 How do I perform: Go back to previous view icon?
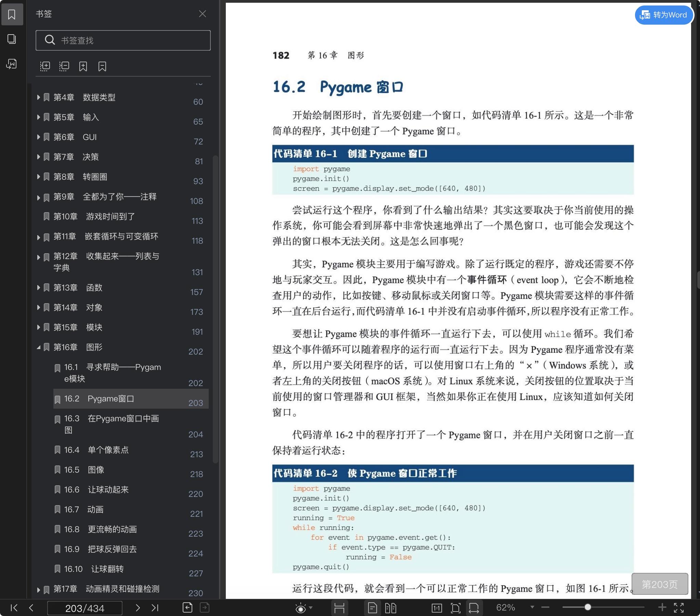pos(187,607)
